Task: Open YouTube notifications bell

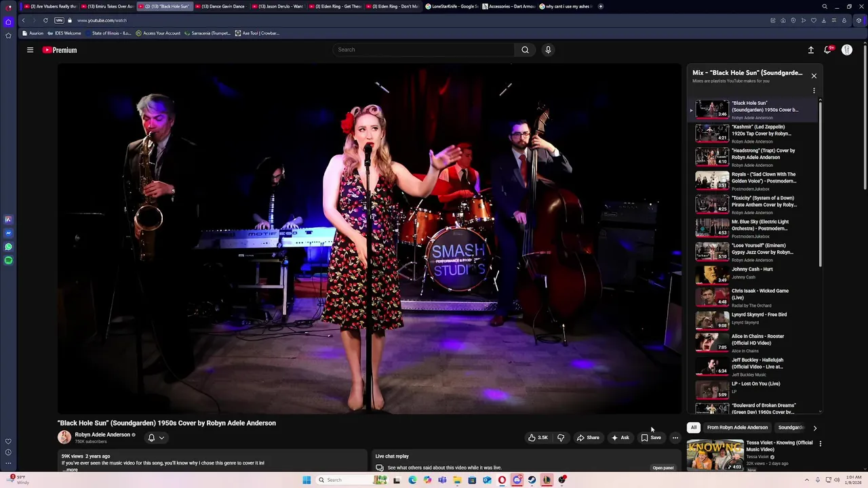Action: 828,50
